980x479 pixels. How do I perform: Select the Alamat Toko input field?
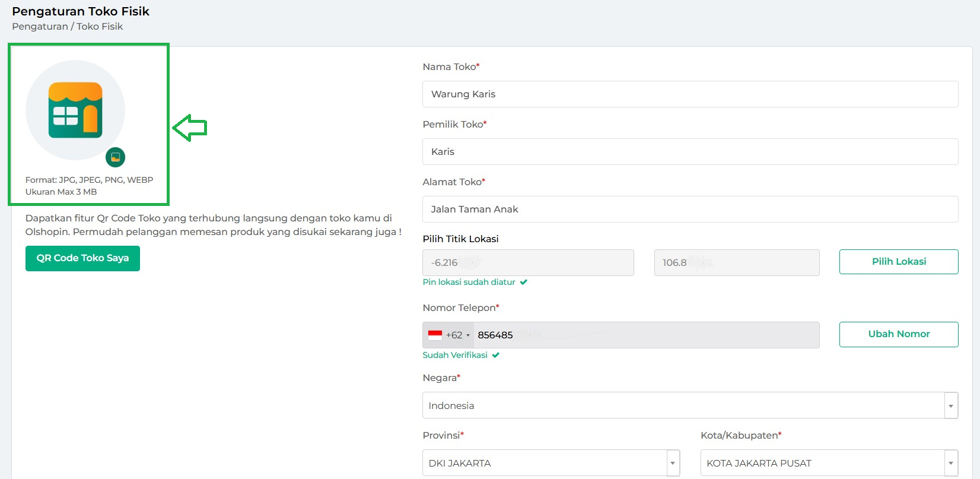pyautogui.click(x=690, y=210)
